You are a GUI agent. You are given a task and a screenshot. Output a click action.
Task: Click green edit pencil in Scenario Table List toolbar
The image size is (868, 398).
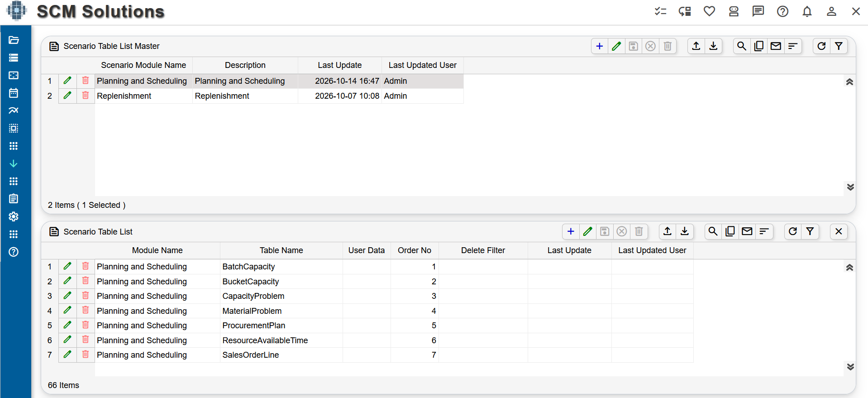[x=588, y=231]
